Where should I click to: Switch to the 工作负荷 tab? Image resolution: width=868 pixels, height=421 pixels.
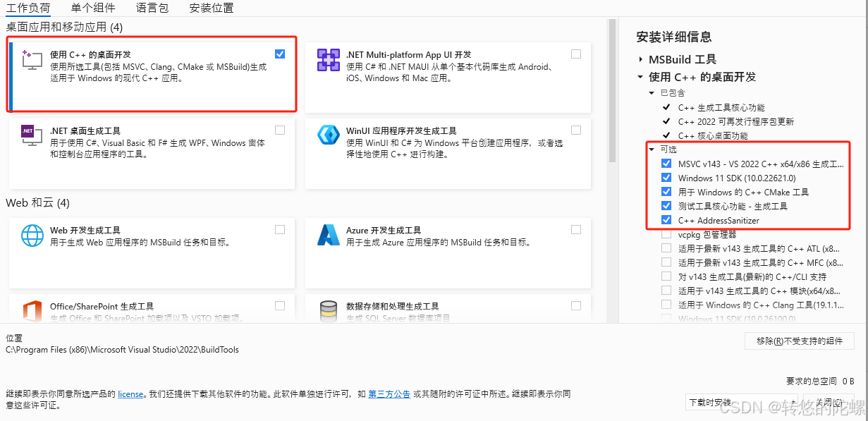tap(28, 8)
